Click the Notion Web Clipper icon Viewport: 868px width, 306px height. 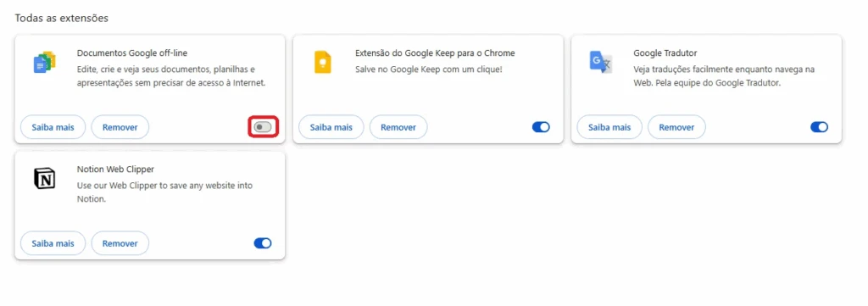[x=44, y=179]
